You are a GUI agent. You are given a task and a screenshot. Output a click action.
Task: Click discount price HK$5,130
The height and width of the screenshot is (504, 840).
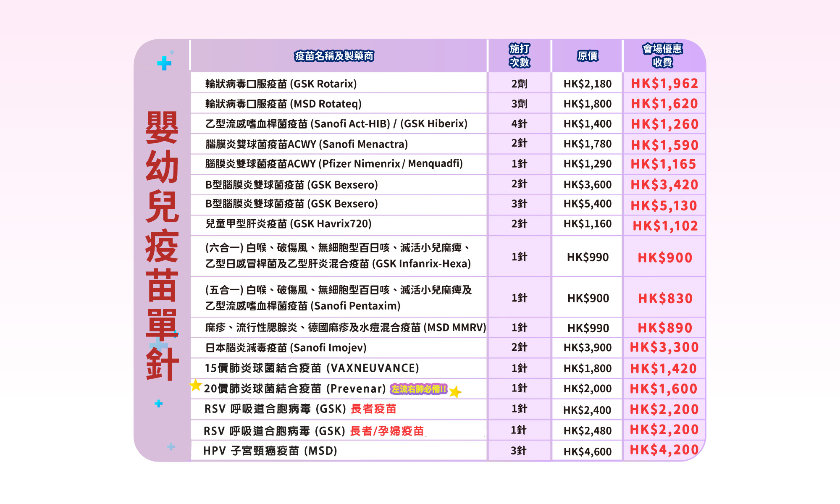pos(664,206)
